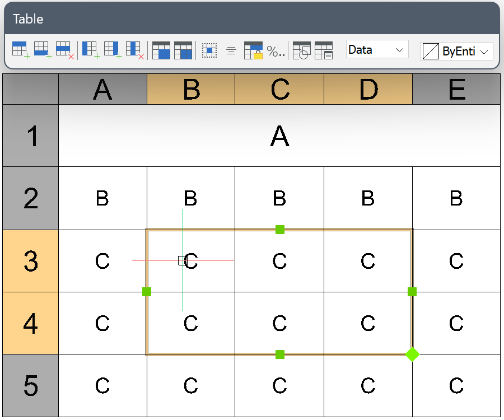
Task: Insert a column to the left
Action: tap(91, 50)
